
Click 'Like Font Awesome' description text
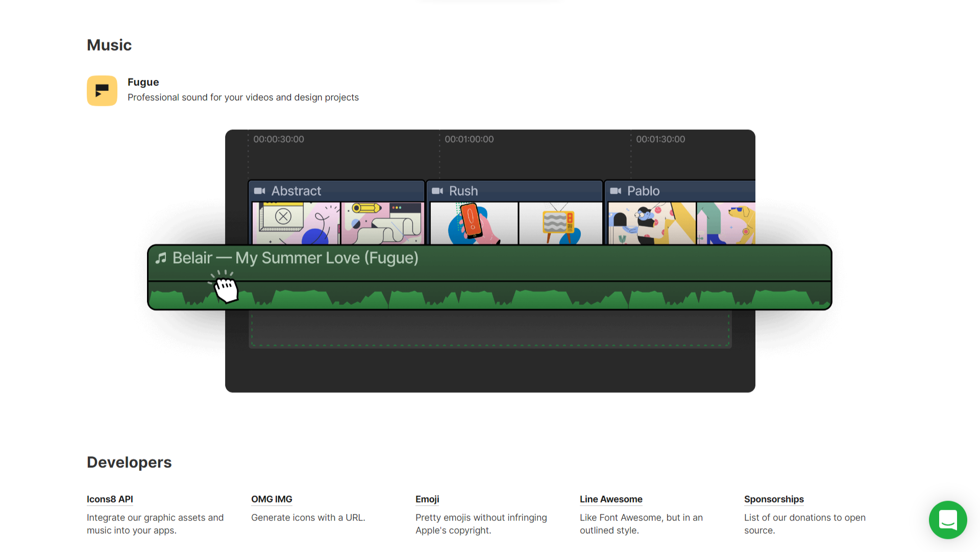point(641,524)
